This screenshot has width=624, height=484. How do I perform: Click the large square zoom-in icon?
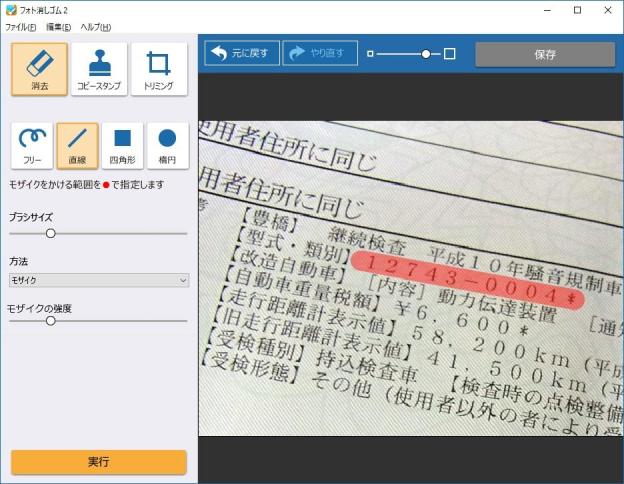coord(449,54)
